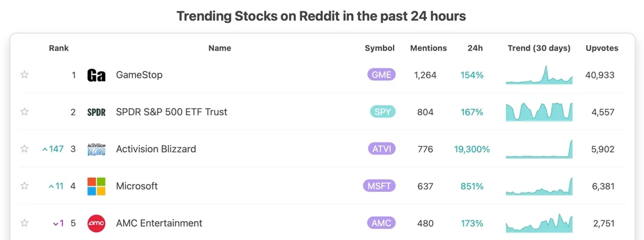Sort table by 24h change column

click(x=475, y=48)
